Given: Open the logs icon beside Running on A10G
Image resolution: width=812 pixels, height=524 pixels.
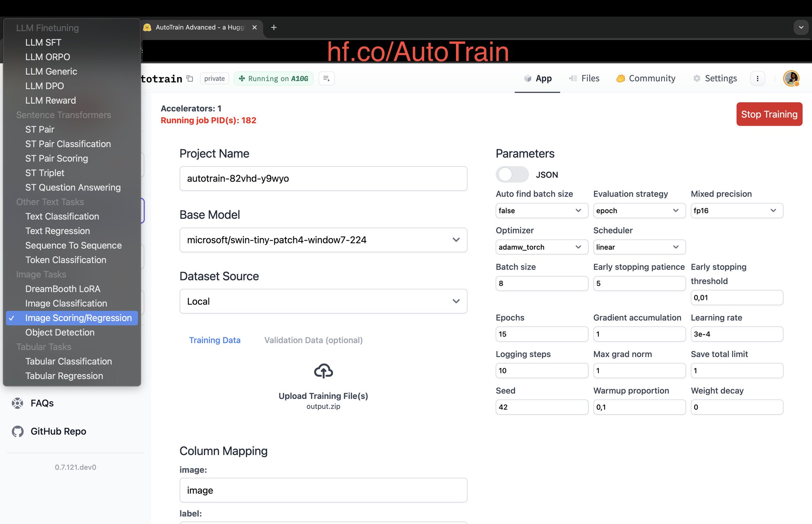Looking at the screenshot, I should pyautogui.click(x=326, y=78).
